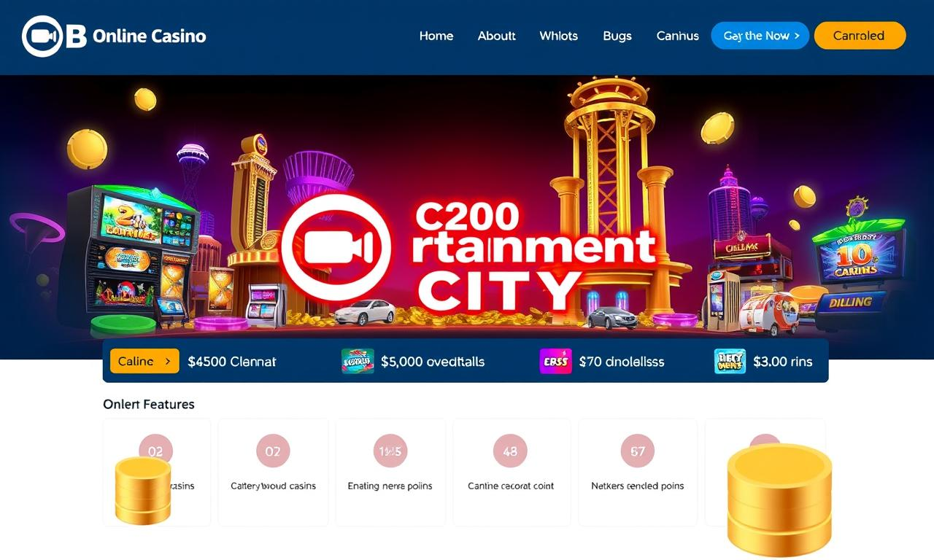Click the green game icon beside $5,000 ovedtlalls
Image resolution: width=934 pixels, height=560 pixels.
(x=358, y=361)
